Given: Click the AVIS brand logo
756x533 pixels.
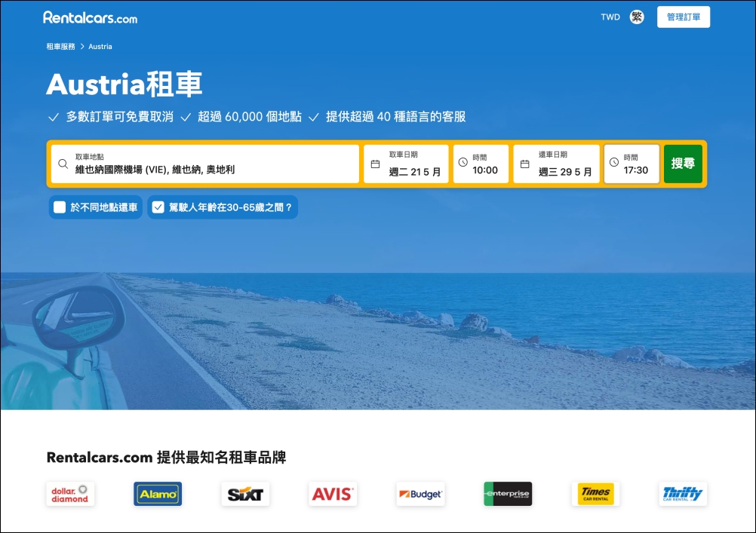Looking at the screenshot, I should point(333,494).
